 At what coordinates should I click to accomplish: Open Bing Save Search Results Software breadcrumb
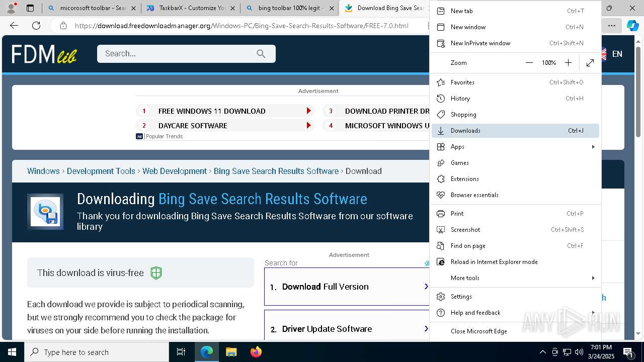pyautogui.click(x=276, y=171)
